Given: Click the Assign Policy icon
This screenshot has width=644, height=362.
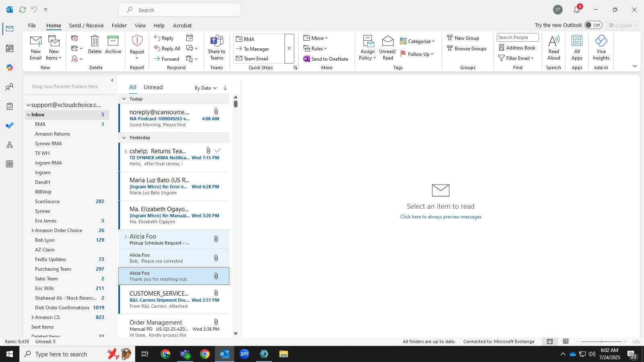Looking at the screenshot, I should (x=367, y=41).
